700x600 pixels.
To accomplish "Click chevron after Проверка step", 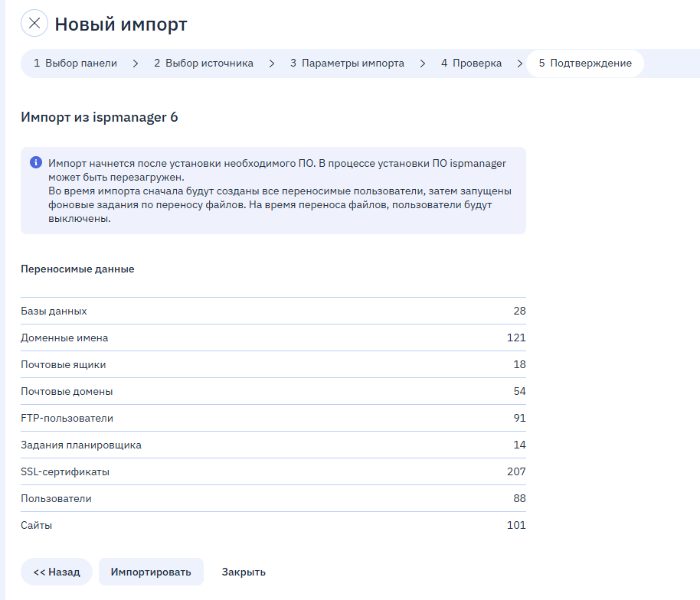I will click(520, 64).
